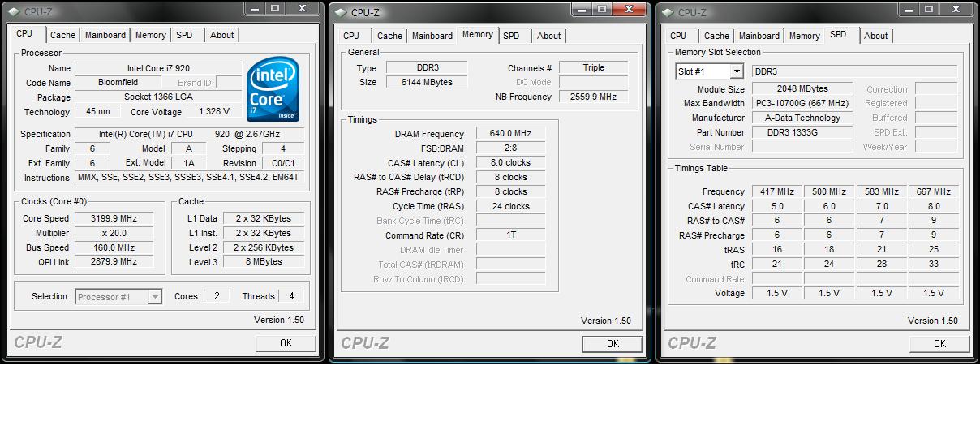Click Part Number value DDR3 1333G

click(802, 132)
